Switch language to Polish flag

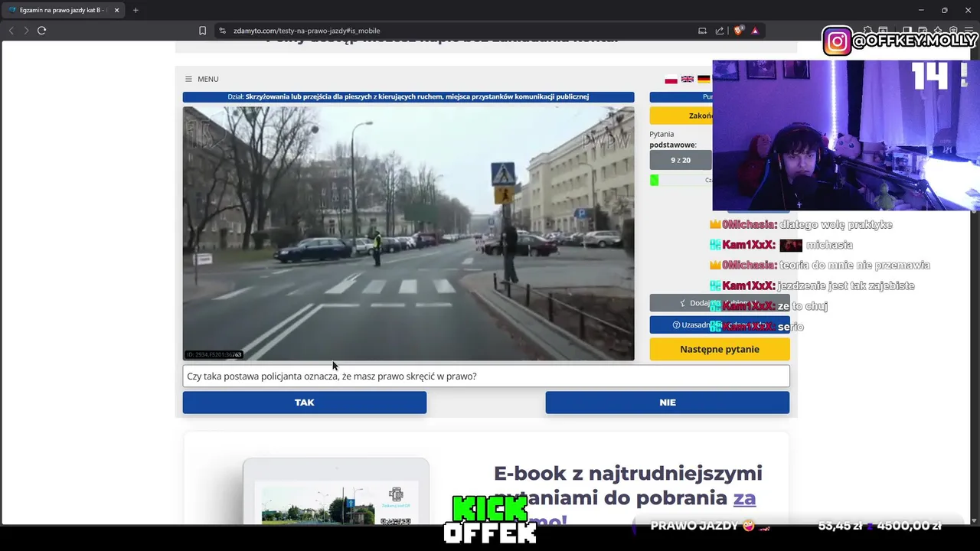[x=671, y=79]
